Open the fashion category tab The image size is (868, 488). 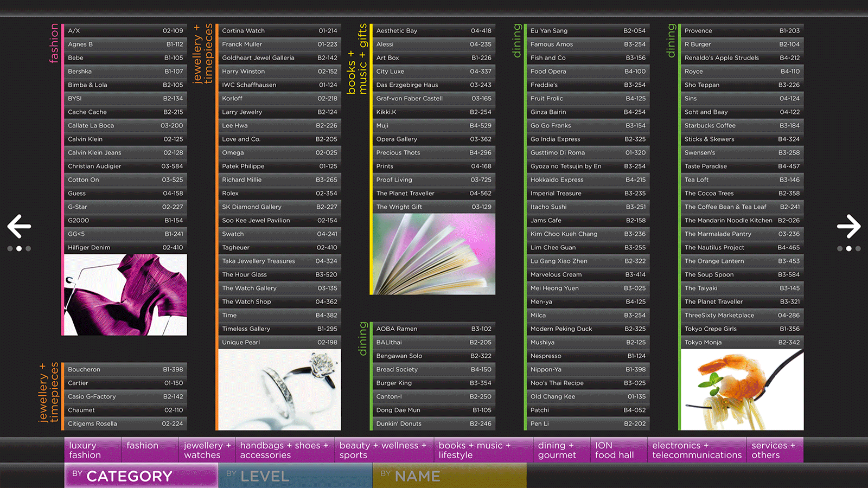150,450
